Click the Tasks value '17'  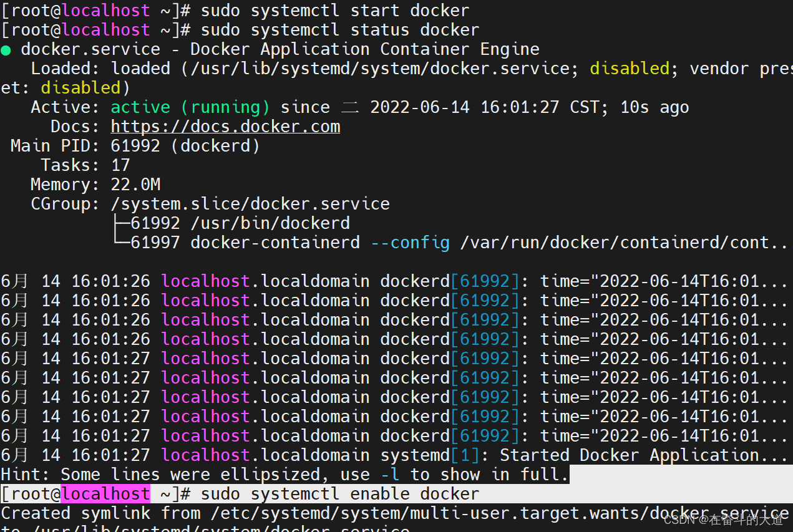click(x=120, y=165)
